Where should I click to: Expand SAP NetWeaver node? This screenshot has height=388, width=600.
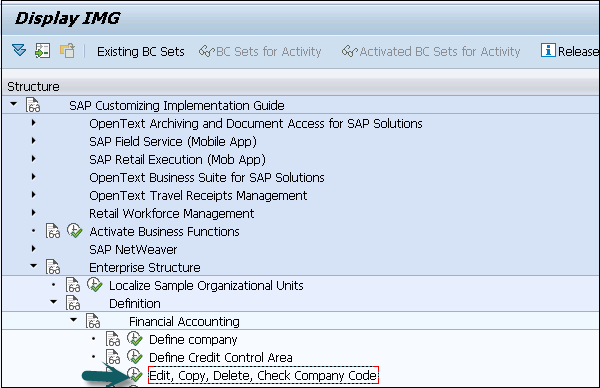tap(34, 249)
